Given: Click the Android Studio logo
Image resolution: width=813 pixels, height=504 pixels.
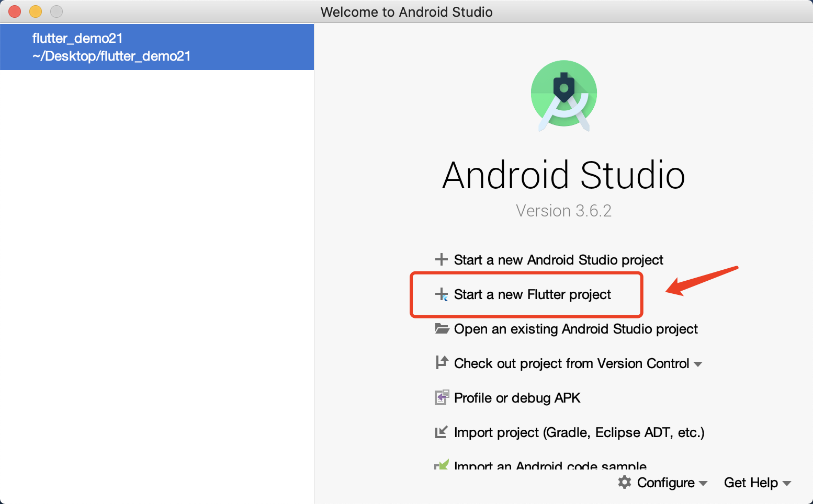Looking at the screenshot, I should [x=564, y=96].
